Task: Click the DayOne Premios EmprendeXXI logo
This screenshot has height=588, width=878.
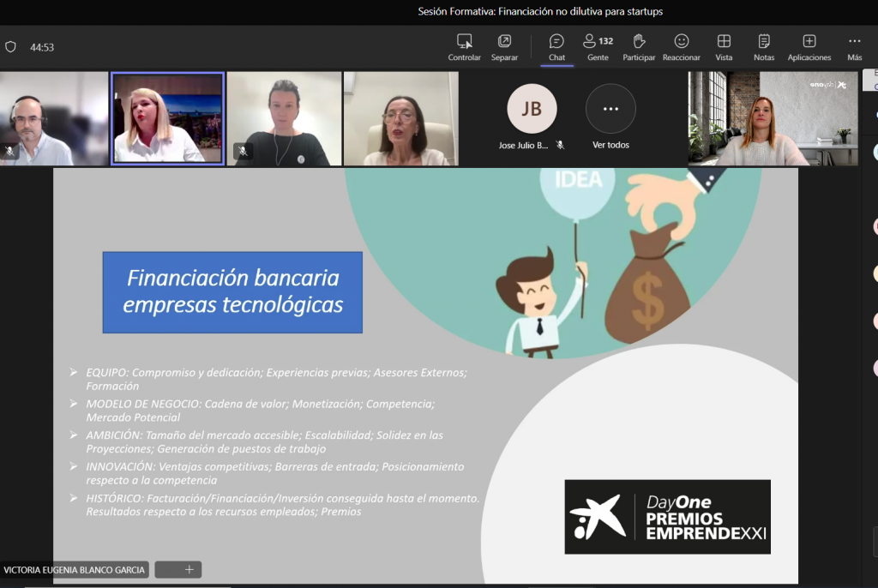Action: [x=667, y=517]
